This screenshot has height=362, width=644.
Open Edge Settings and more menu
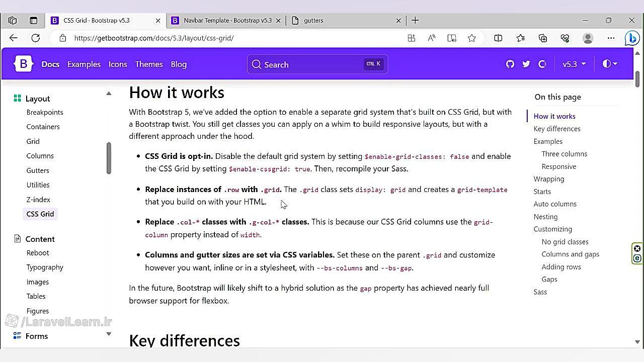(x=611, y=38)
